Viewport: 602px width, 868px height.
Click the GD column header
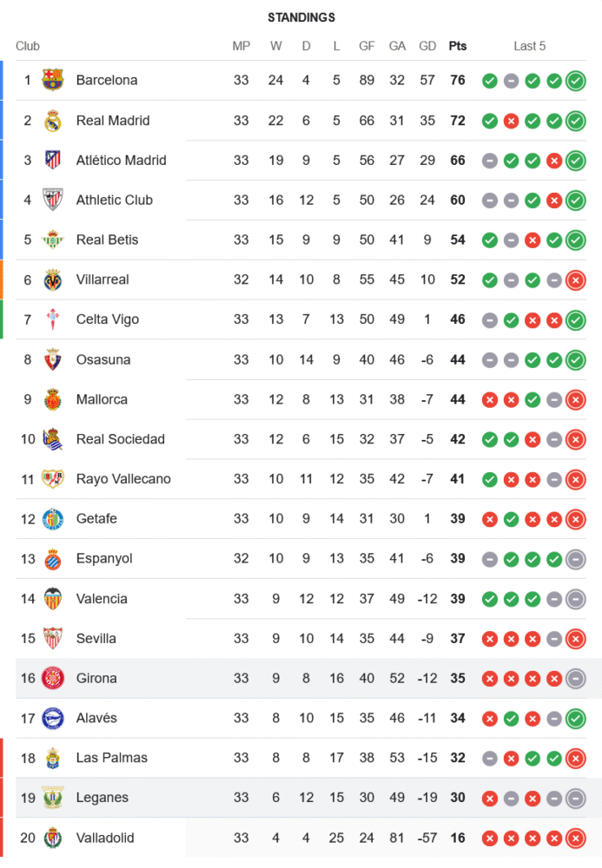pos(427,46)
